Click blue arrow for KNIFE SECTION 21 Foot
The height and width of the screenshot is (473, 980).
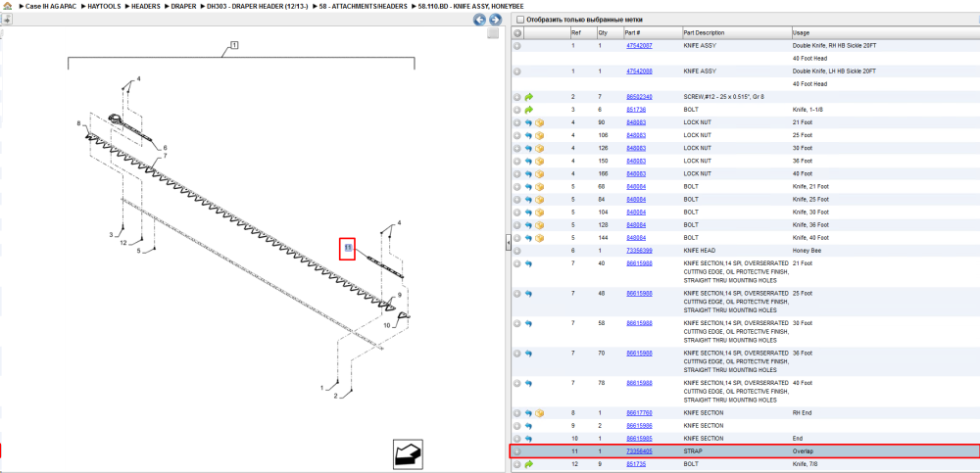tap(529, 263)
